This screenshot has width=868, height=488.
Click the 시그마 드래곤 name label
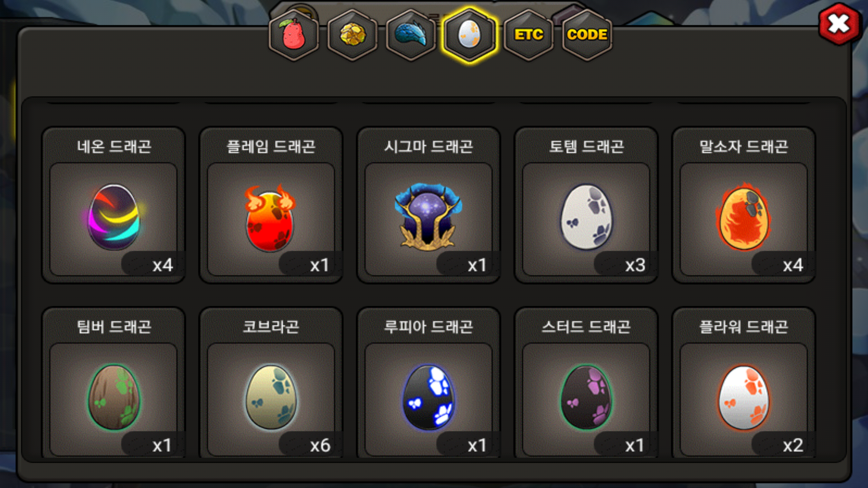coord(429,146)
